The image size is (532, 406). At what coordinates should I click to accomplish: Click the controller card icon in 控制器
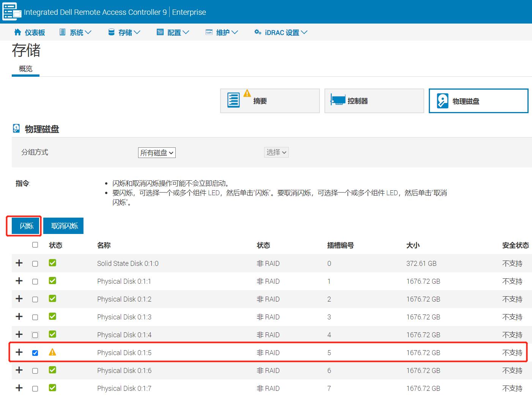pyautogui.click(x=338, y=100)
